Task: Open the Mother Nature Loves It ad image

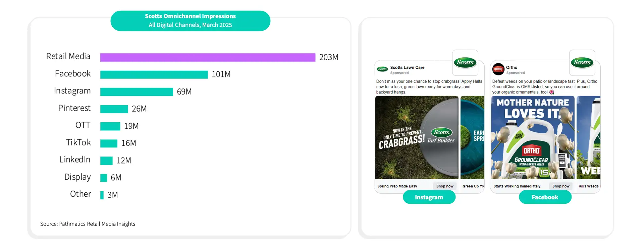Action: (533, 137)
